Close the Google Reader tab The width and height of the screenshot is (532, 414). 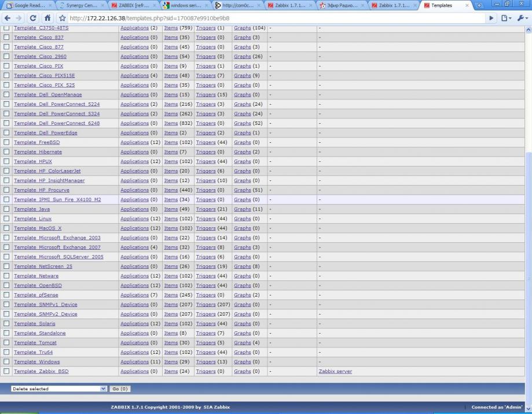[x=50, y=5]
